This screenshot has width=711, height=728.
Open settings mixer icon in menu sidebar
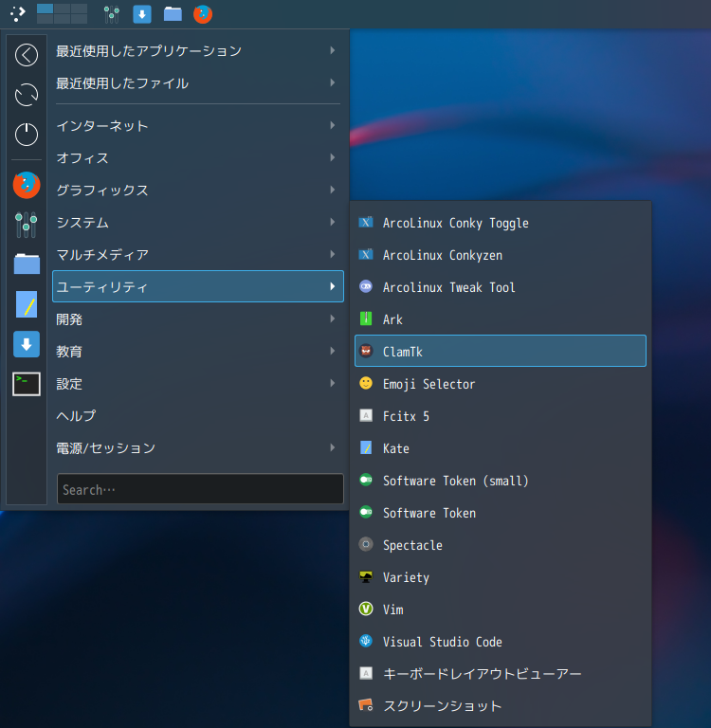coord(27,225)
